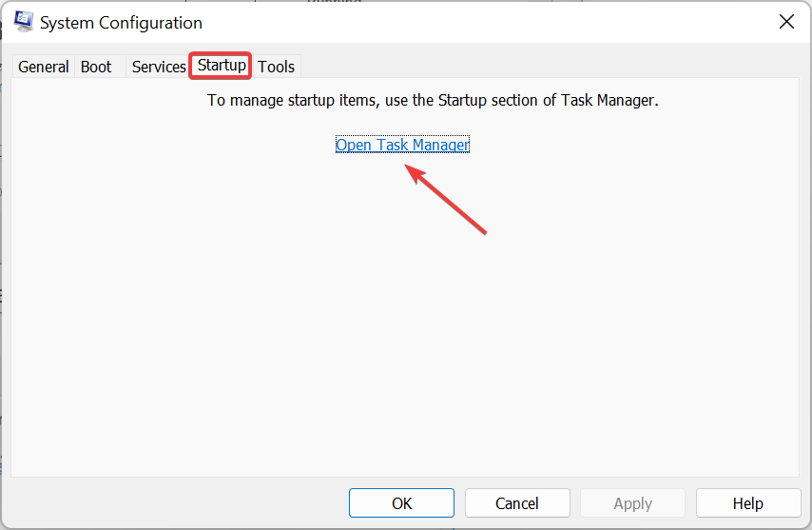Choose the tab labeled Boot
Viewport: 812px width, 530px height.
(96, 67)
